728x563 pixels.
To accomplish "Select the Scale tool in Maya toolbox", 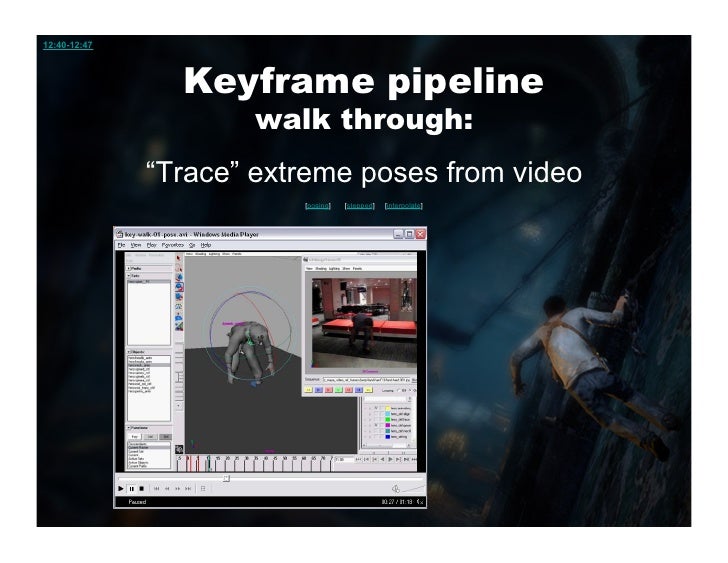I will tap(179, 297).
